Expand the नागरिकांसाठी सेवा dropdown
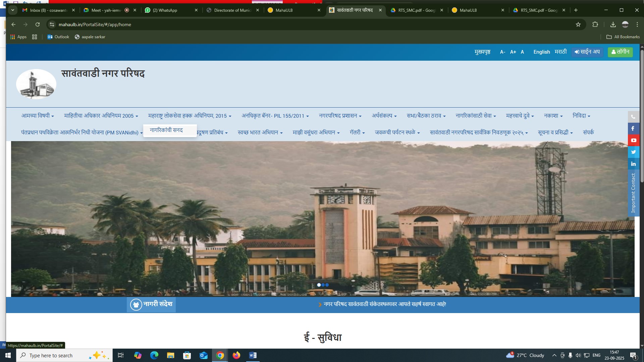This screenshot has width=644, height=362. [475, 116]
